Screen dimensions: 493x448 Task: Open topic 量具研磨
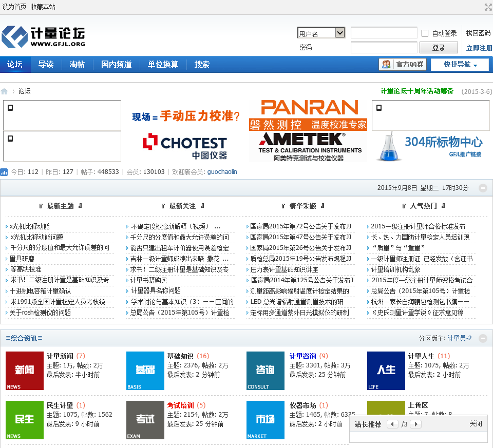click(22, 259)
